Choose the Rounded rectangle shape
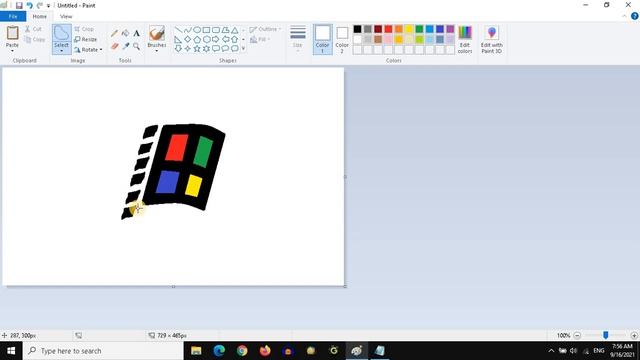Viewport: 640px width, 360px height. (216, 30)
